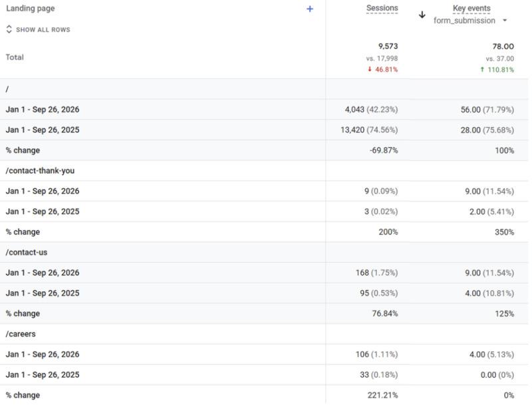
Task: Add a dimension with the plus icon
Action: coord(310,9)
